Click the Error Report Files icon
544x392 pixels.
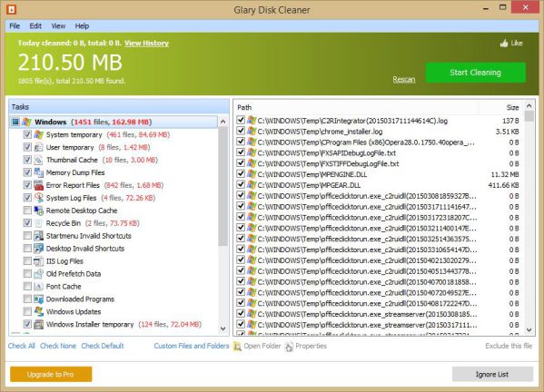point(38,185)
